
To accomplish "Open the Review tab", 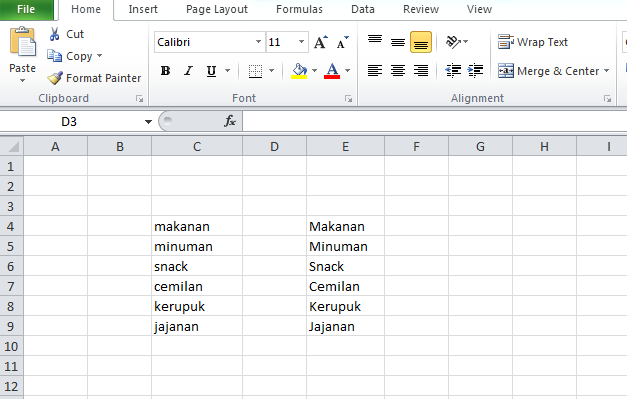I will [421, 9].
